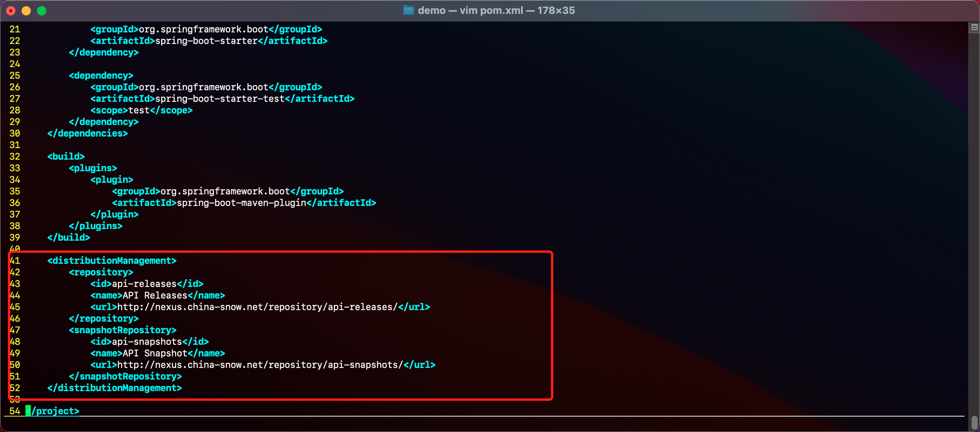Click the opening dependency tag on line 25
This screenshot has width=980, height=432.
pyautogui.click(x=101, y=76)
